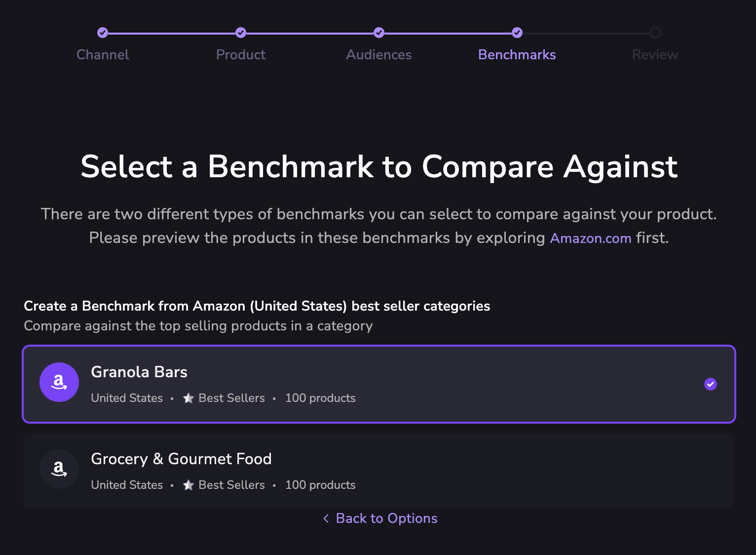756x555 pixels.
Task: Click the Amazon icon for Grocery & Gourmet Food
Action: 59,469
